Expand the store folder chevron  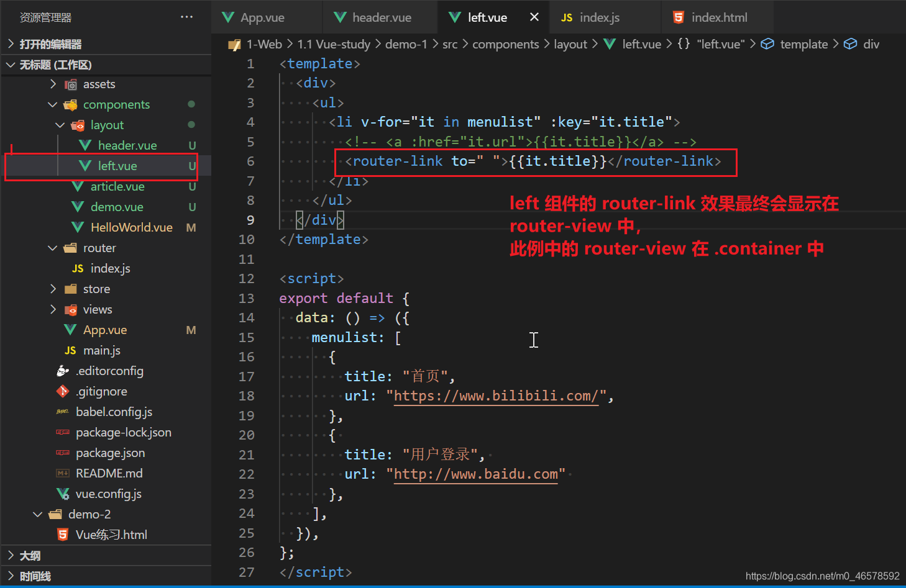(x=53, y=289)
